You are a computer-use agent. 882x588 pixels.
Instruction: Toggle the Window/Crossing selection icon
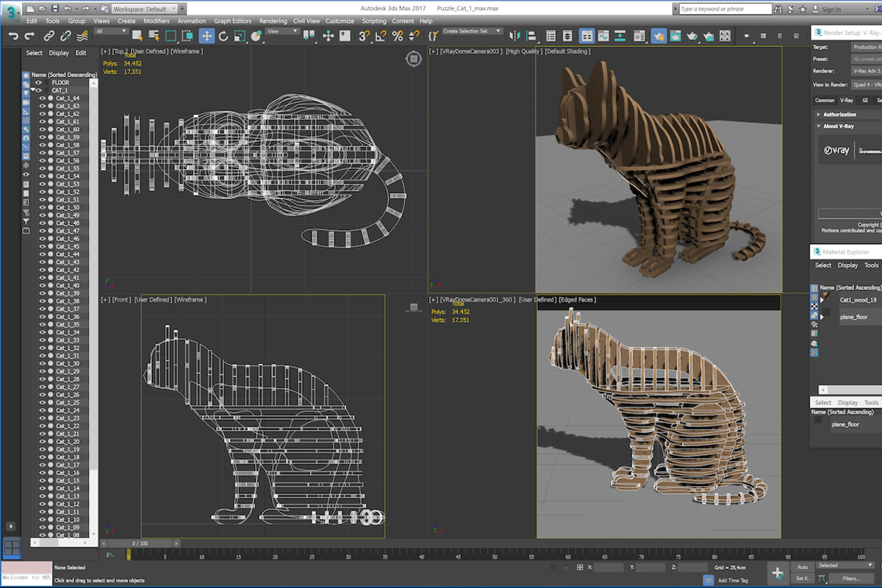tap(187, 35)
